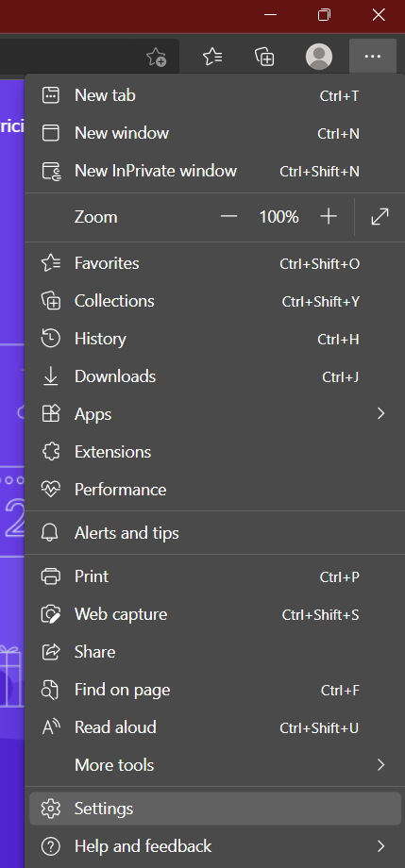The height and width of the screenshot is (868, 405).
Task: Click the Apps grid icon
Action: click(x=50, y=414)
